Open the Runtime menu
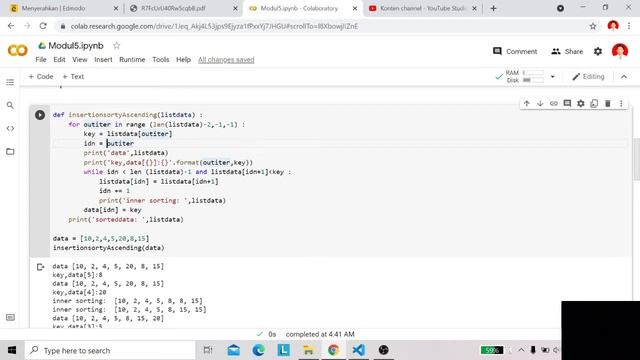The height and width of the screenshot is (360, 640). tap(132, 60)
